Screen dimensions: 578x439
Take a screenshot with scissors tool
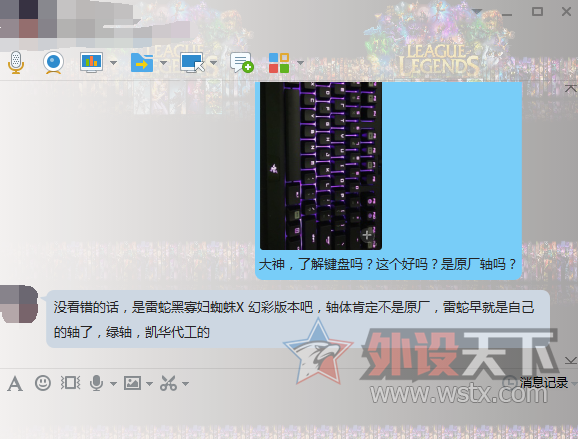[168, 383]
